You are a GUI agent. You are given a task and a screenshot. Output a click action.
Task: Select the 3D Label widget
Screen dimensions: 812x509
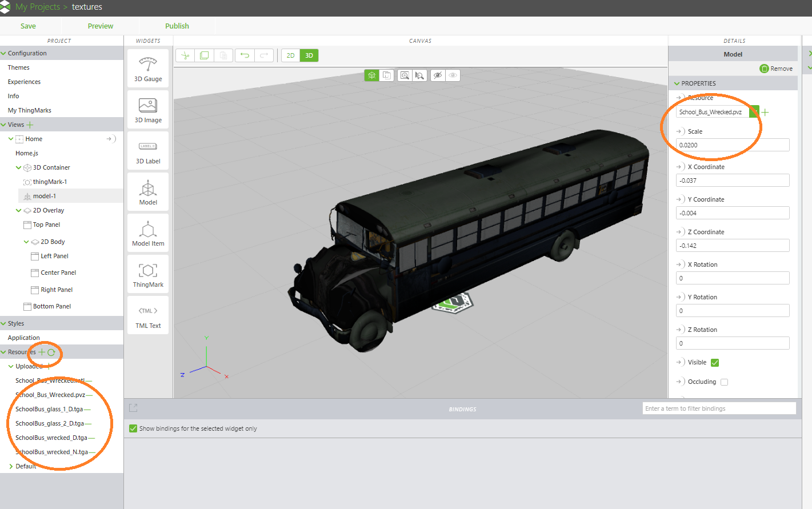click(x=147, y=150)
